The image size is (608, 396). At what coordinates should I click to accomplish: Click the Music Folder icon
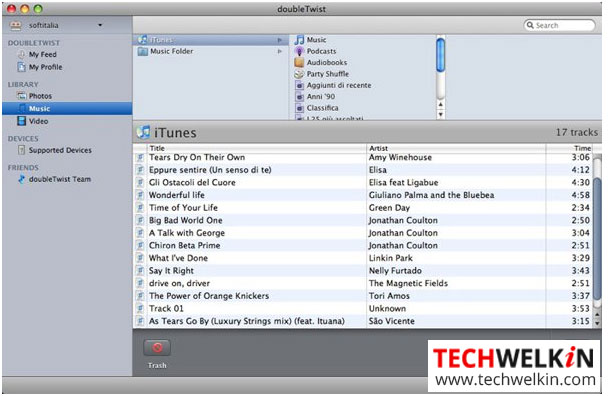143,51
